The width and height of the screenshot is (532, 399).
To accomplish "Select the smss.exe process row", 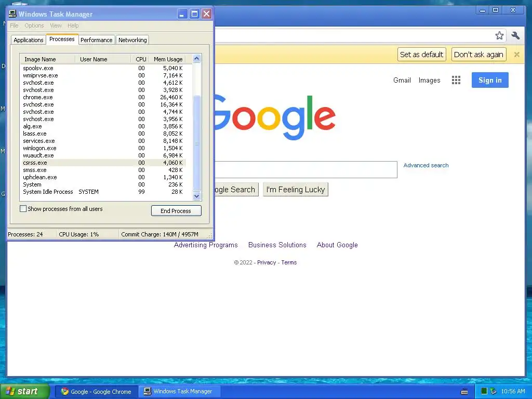I will 103,170.
